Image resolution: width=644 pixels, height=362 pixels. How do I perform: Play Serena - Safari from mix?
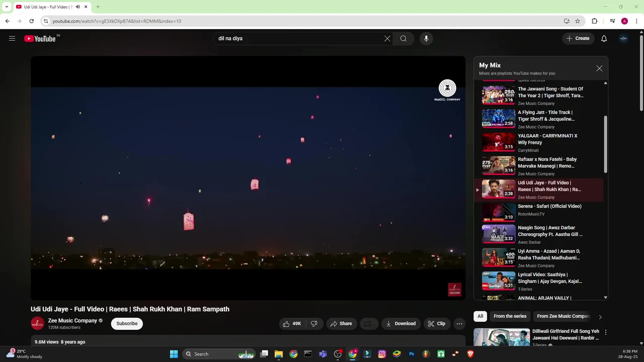point(538,213)
